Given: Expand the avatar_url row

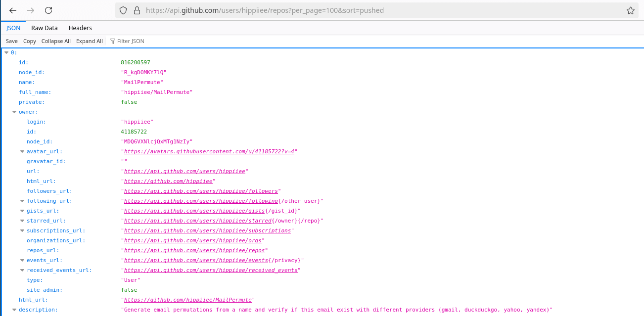Looking at the screenshot, I should (x=22, y=151).
